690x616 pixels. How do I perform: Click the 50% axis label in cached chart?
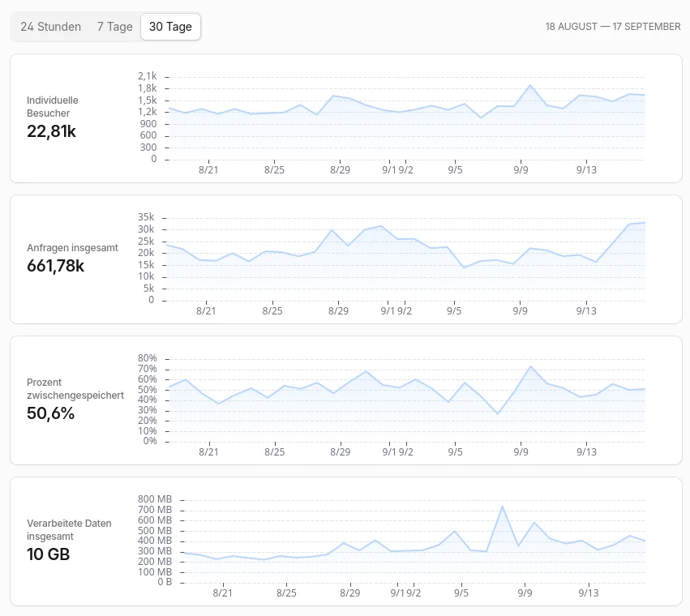pos(147,390)
